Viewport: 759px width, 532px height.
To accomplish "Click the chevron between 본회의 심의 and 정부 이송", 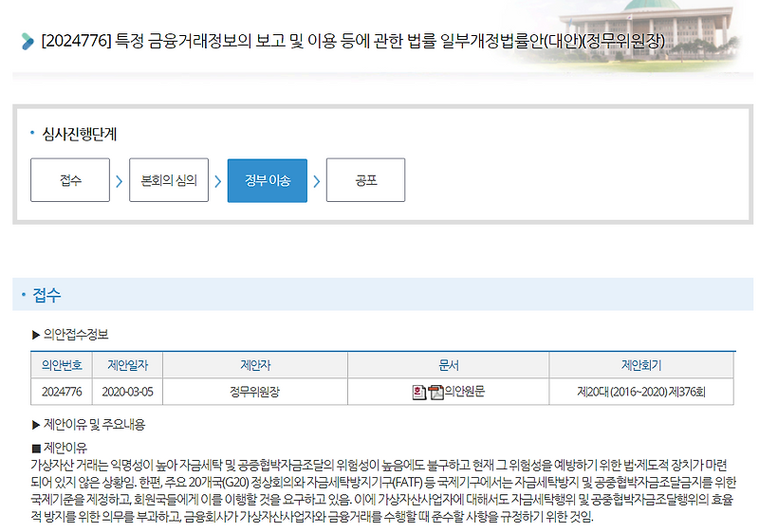I will 218,181.
